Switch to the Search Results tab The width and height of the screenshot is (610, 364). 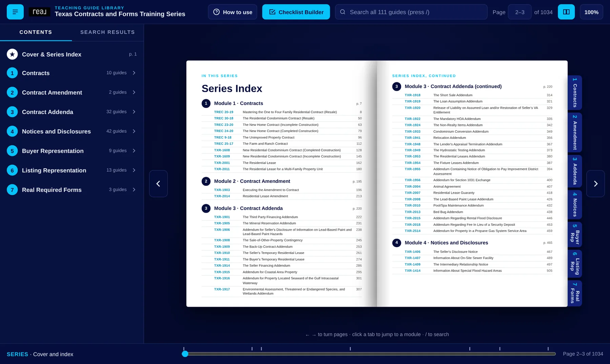pyautogui.click(x=107, y=32)
